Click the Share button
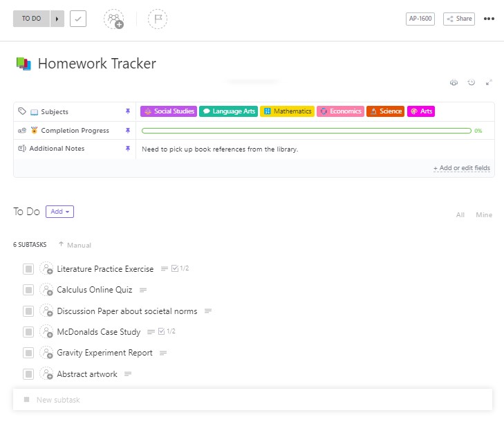Image resolution: width=504 pixels, height=424 pixels. click(x=459, y=19)
